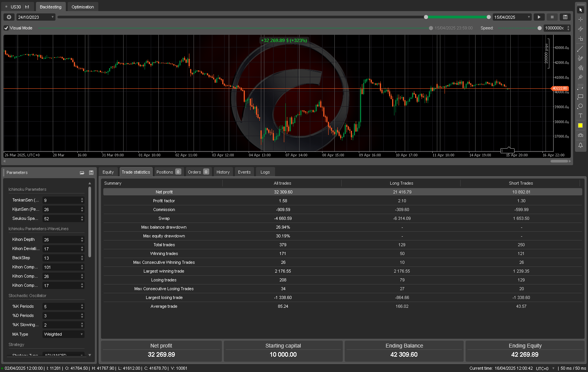Click the Speed slider handle
Image resolution: width=588 pixels, height=372 pixels.
(539, 28)
